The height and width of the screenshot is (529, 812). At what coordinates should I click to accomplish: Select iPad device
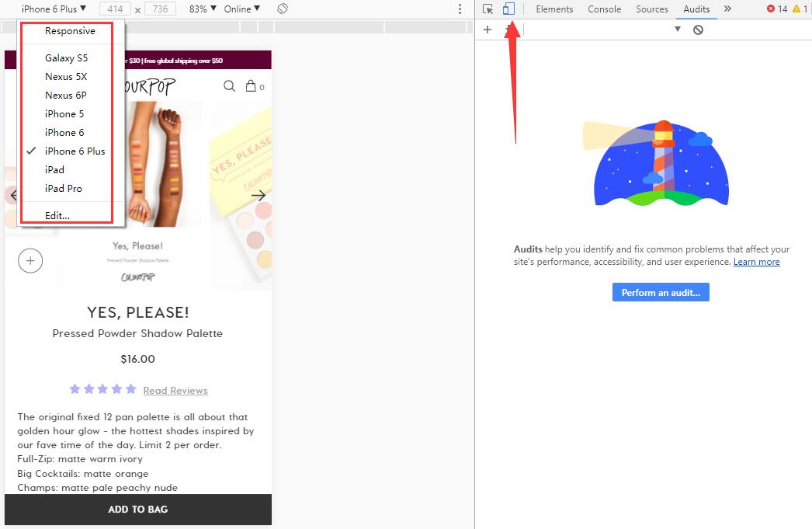click(x=71, y=170)
